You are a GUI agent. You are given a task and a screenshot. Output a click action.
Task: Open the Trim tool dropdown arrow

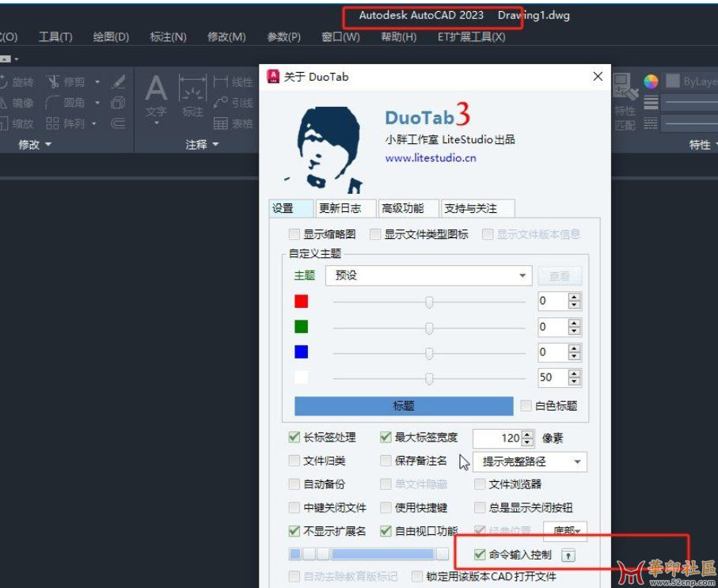coord(97,82)
